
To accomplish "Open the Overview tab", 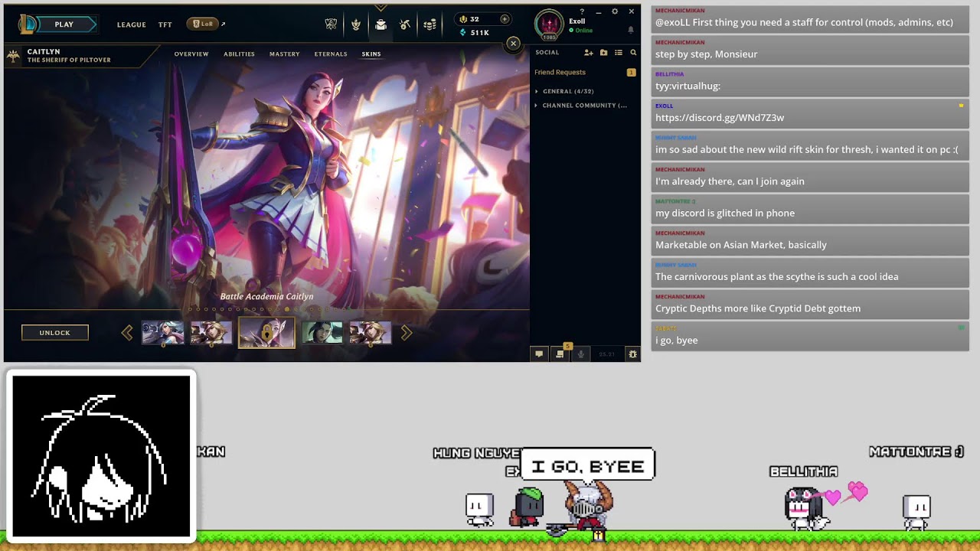I will 191,54.
